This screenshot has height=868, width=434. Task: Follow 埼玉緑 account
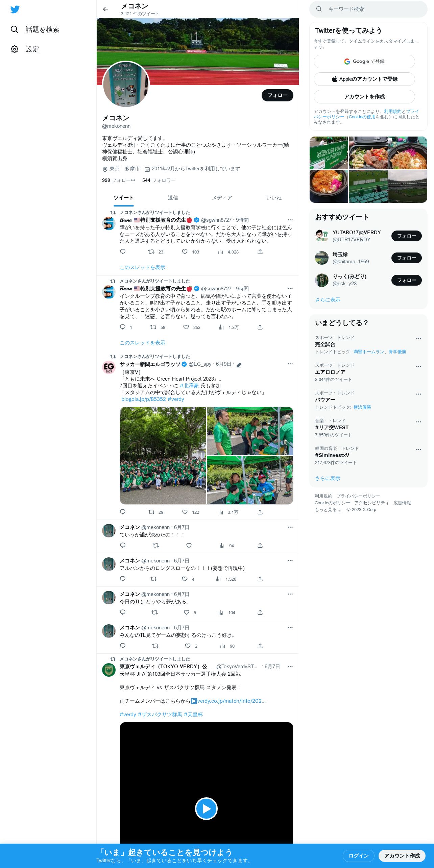(x=406, y=258)
